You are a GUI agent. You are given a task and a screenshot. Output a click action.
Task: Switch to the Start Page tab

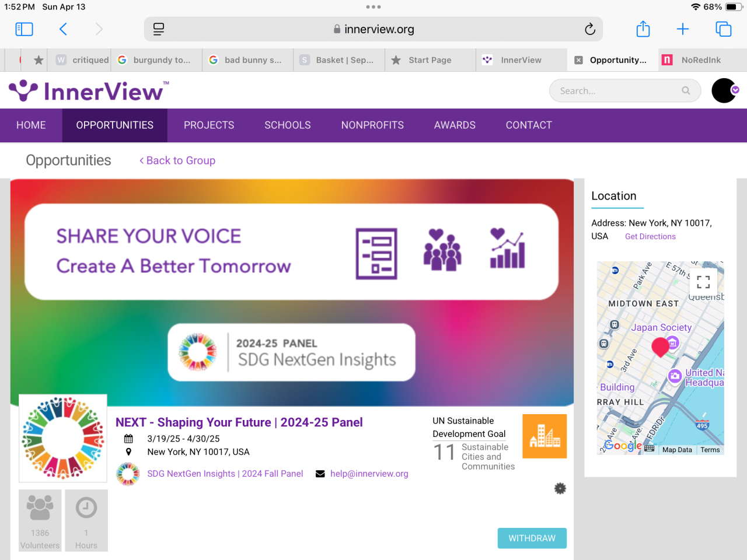pos(430,60)
